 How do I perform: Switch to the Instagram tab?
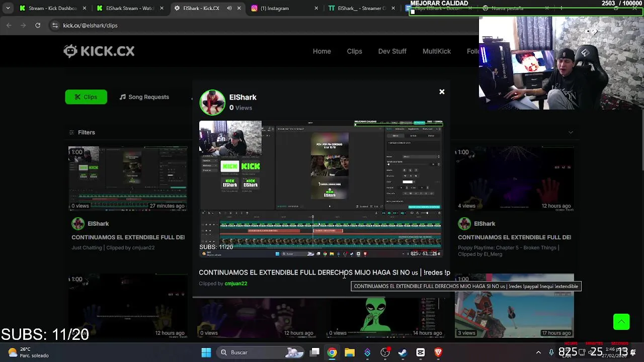point(285,8)
